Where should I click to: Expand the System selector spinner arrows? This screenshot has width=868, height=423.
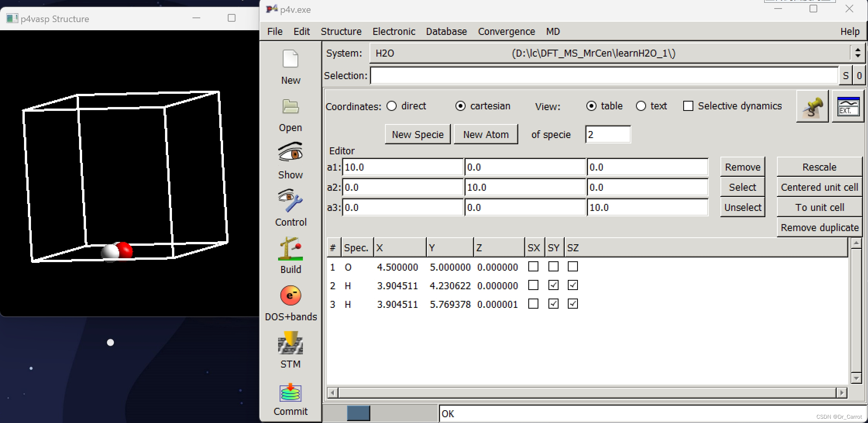pyautogui.click(x=858, y=53)
